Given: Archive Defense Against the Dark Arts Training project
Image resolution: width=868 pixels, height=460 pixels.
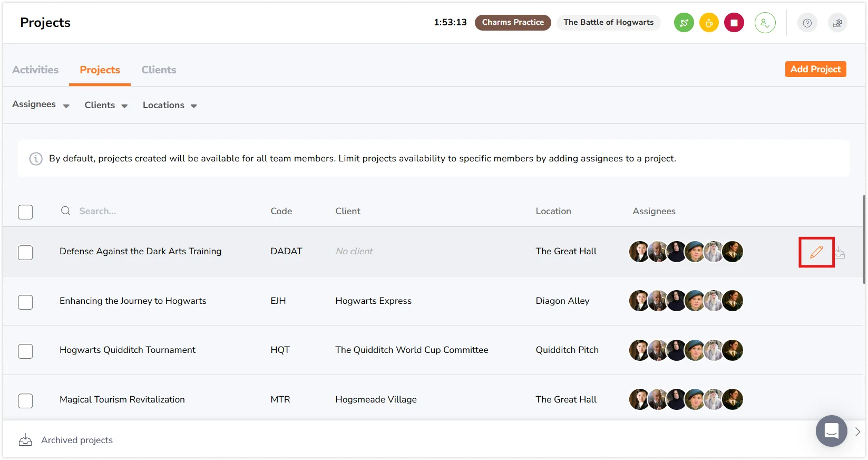Looking at the screenshot, I should 840,253.
